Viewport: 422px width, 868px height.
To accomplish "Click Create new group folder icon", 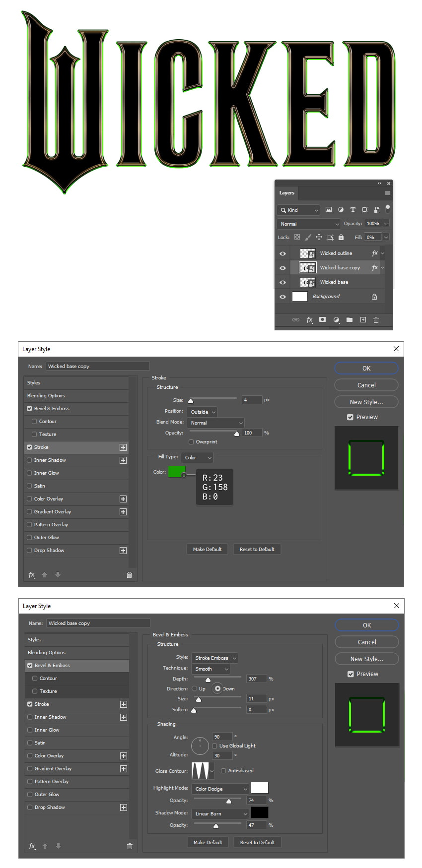I will [349, 320].
